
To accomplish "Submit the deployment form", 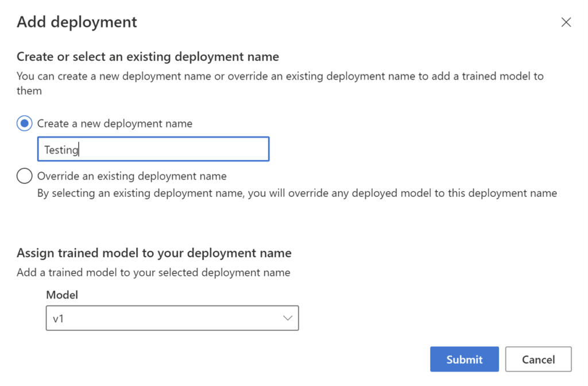I will click(464, 359).
